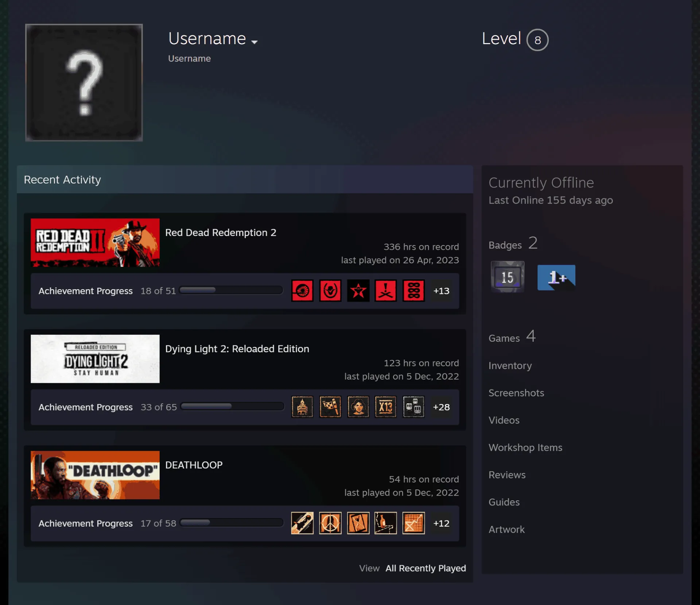Click first Red Dead achievement wheel icon
The image size is (700, 605).
pos(302,291)
